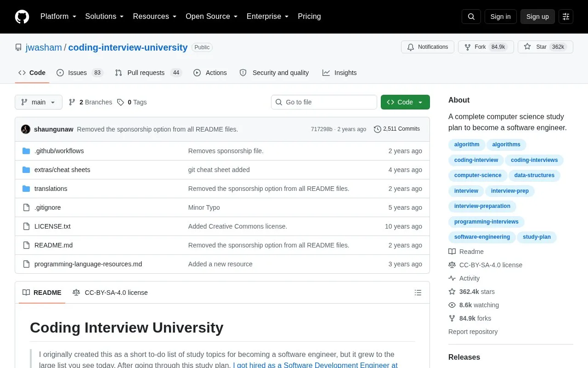Open the Actions tab
Viewport: 588px width, 368px height.
pos(210,73)
